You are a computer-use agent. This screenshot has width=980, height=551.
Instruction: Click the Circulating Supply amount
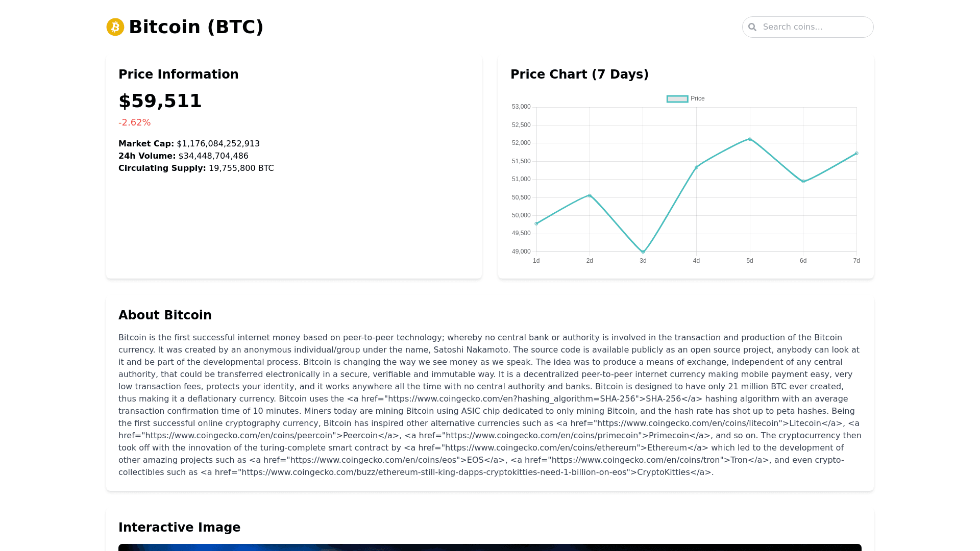coord(241,168)
